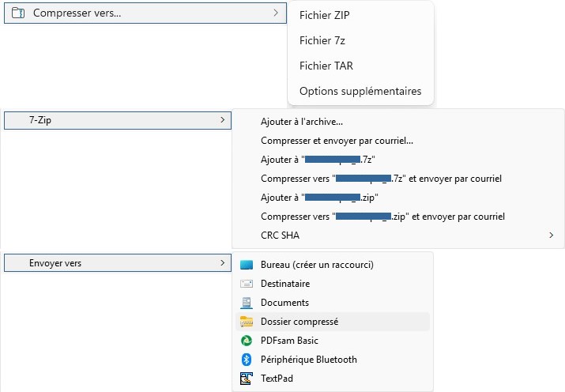Click the green PDFsam Basic icon
This screenshot has width=565, height=392.
247,341
